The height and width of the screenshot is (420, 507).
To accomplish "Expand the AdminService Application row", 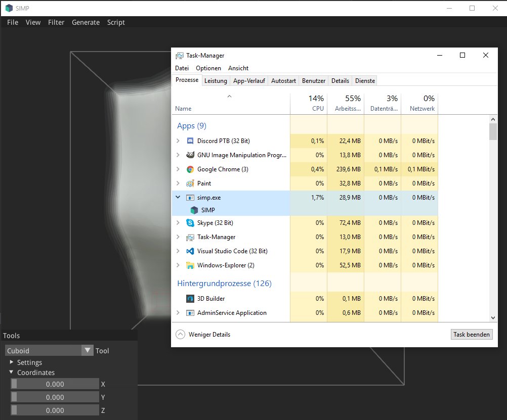I will [178, 313].
